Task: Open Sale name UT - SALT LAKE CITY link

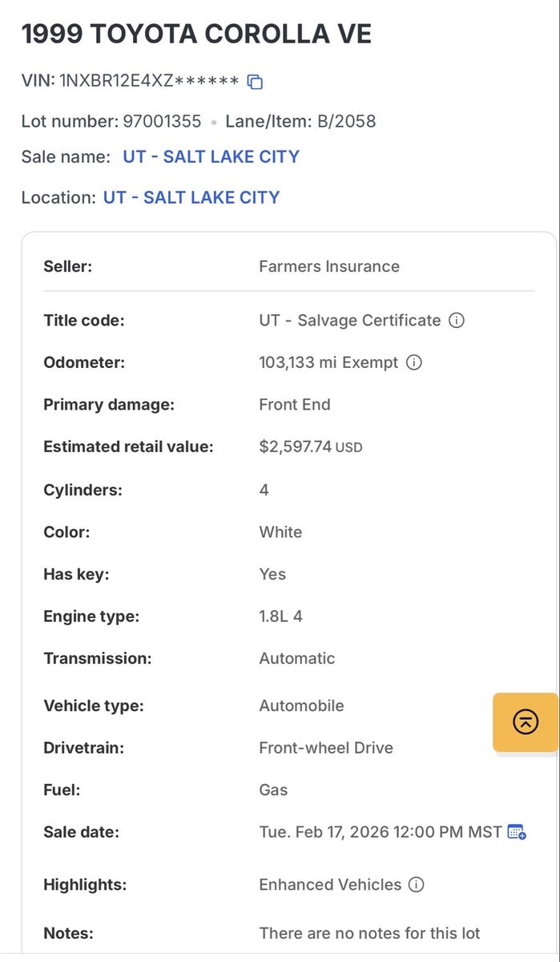Action: (x=211, y=157)
